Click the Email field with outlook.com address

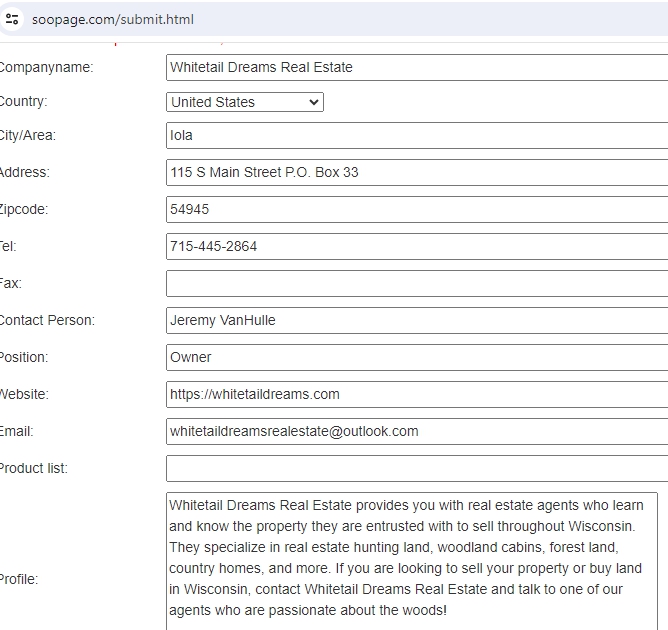416,431
